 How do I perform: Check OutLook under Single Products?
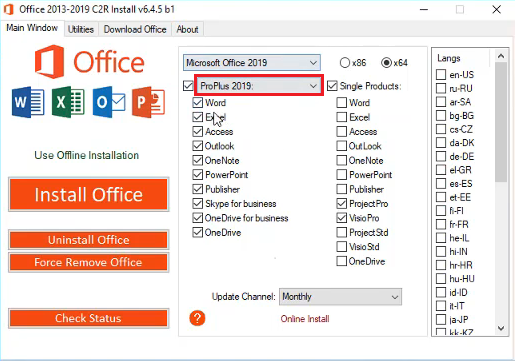(341, 146)
